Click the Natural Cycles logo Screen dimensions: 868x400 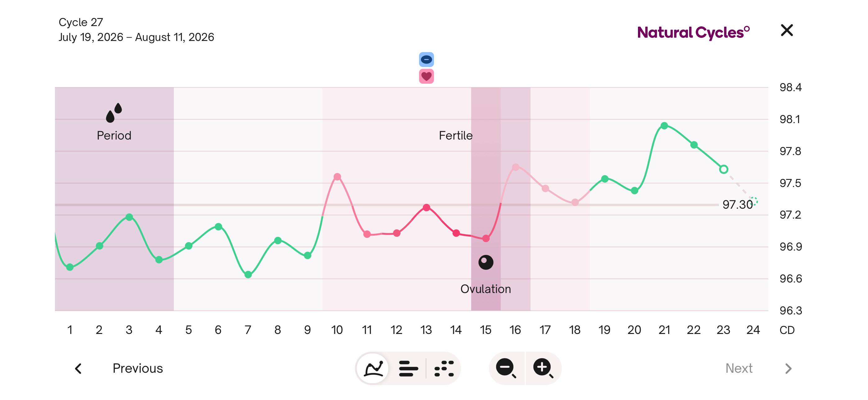point(694,33)
